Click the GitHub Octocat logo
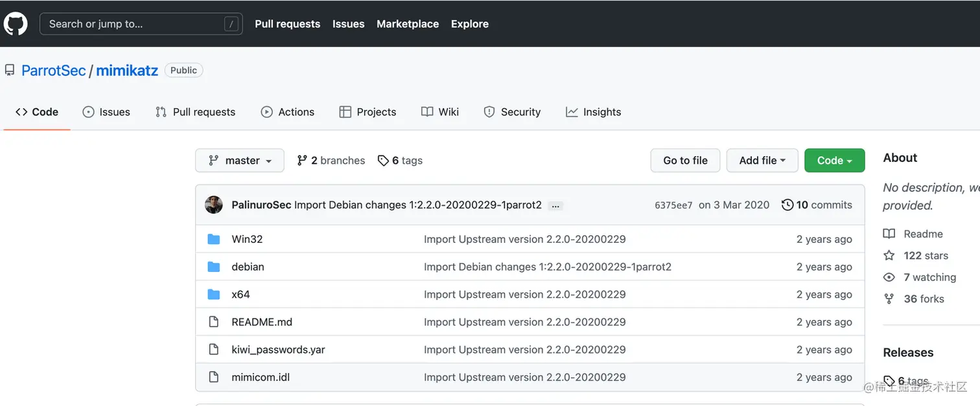This screenshot has width=980, height=406. [x=16, y=24]
